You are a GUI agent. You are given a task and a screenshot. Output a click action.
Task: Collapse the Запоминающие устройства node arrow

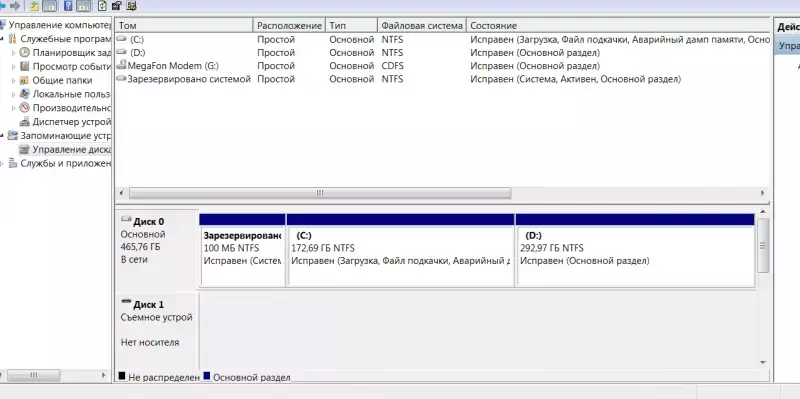pos(3,135)
